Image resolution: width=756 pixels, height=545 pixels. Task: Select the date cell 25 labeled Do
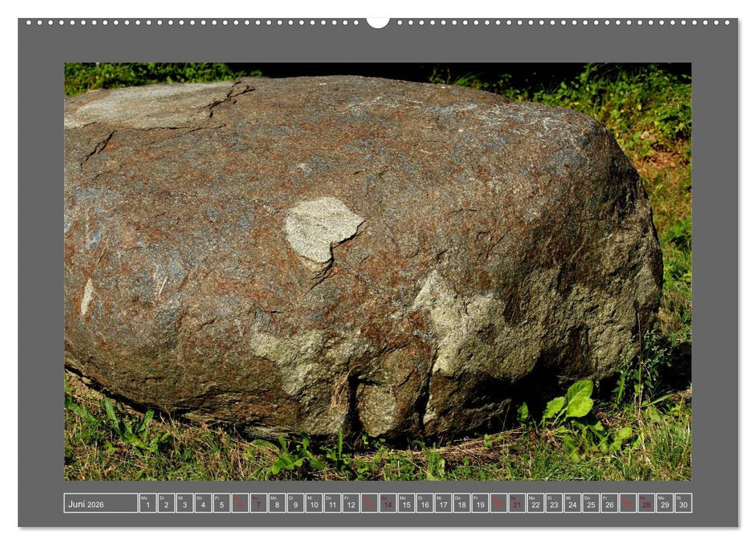pyautogui.click(x=590, y=503)
